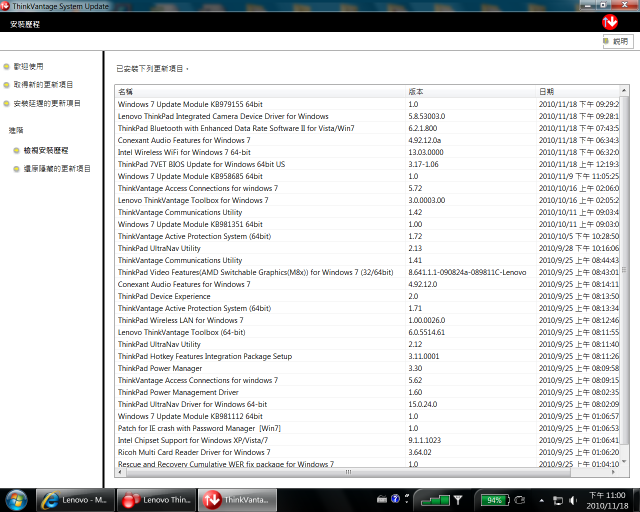The image size is (640, 512).
Task: Click the horizontal scrollbar right arrow
Action: pos(613,472)
